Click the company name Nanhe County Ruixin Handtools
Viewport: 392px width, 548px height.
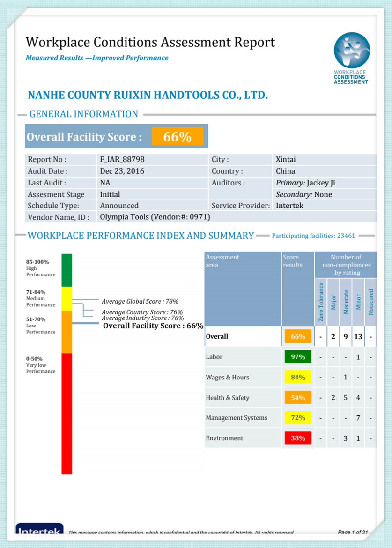148,95
